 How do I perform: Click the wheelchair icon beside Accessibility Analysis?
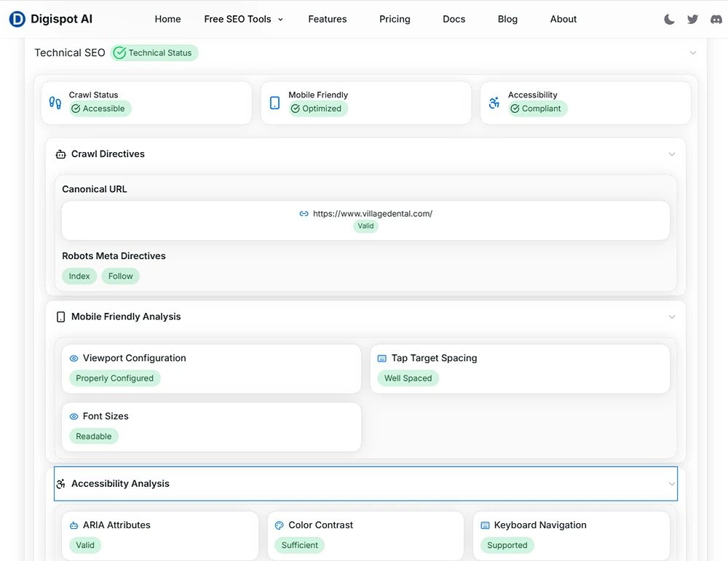pos(61,484)
